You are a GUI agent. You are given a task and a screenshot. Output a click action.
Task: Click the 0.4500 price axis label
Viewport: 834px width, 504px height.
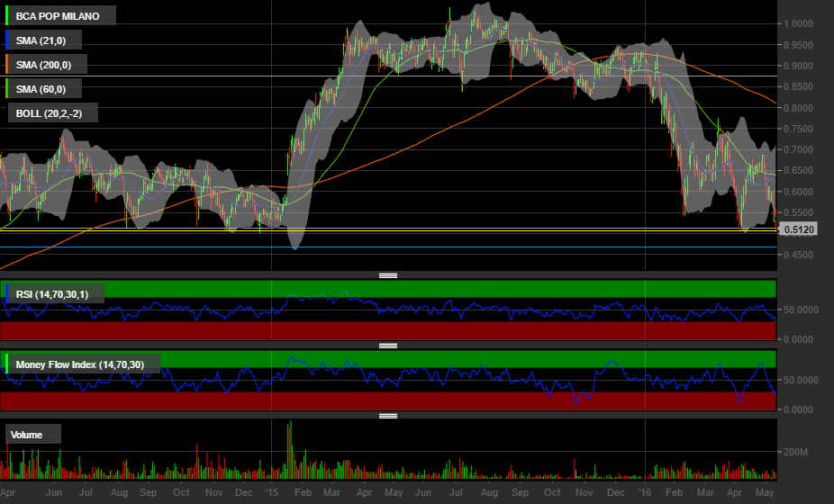click(x=798, y=255)
